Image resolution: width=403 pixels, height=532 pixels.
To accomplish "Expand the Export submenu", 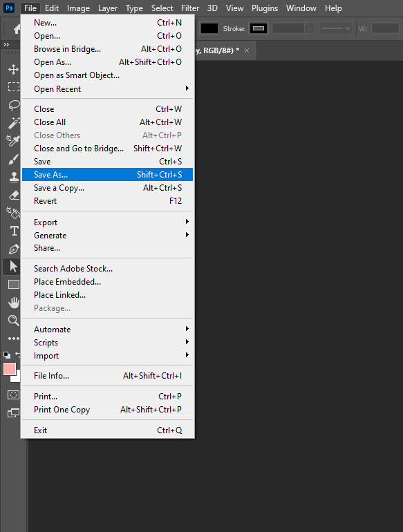I will tap(107, 222).
